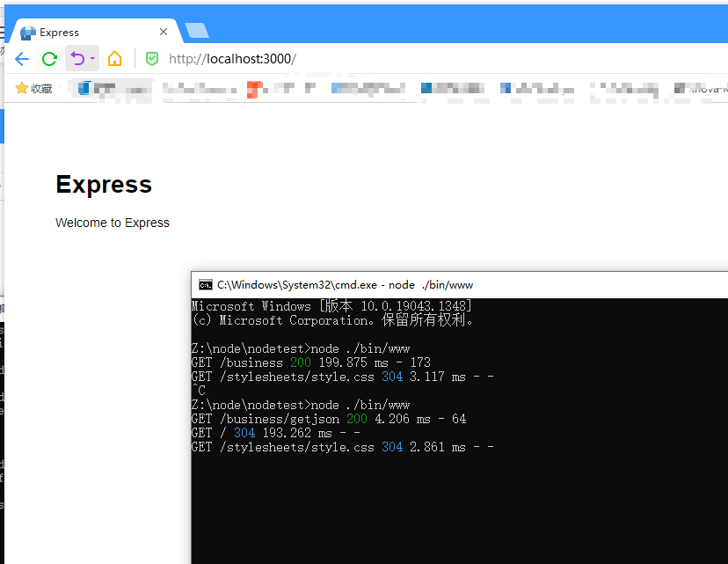This screenshot has height=564, width=728.
Task: Click the GET /business/getjson log line
Action: pos(329,419)
